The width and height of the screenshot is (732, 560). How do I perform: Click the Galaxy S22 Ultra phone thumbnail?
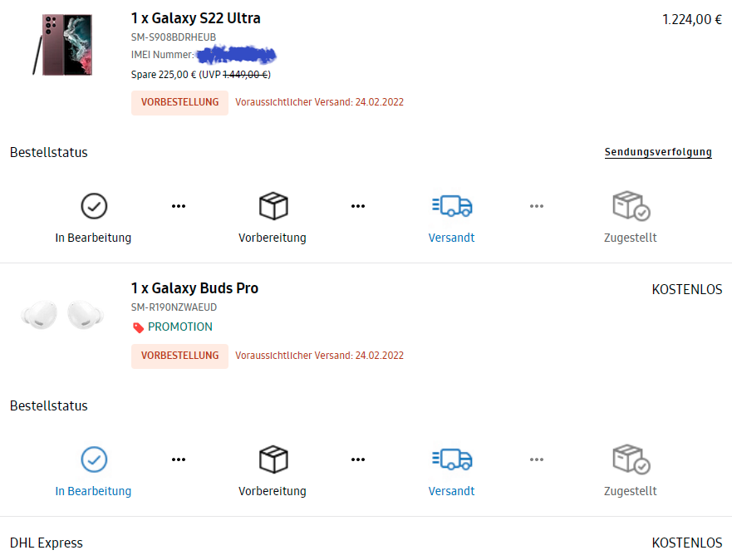click(62, 45)
